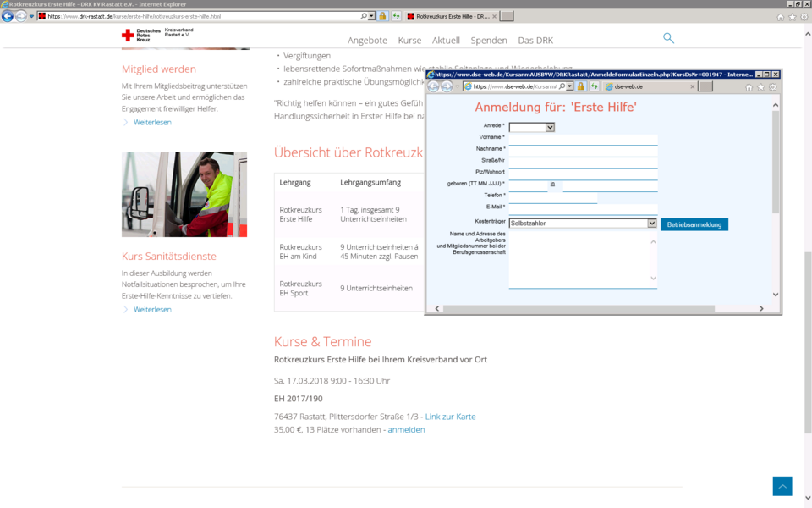Open the Angebote menu

coord(367,40)
